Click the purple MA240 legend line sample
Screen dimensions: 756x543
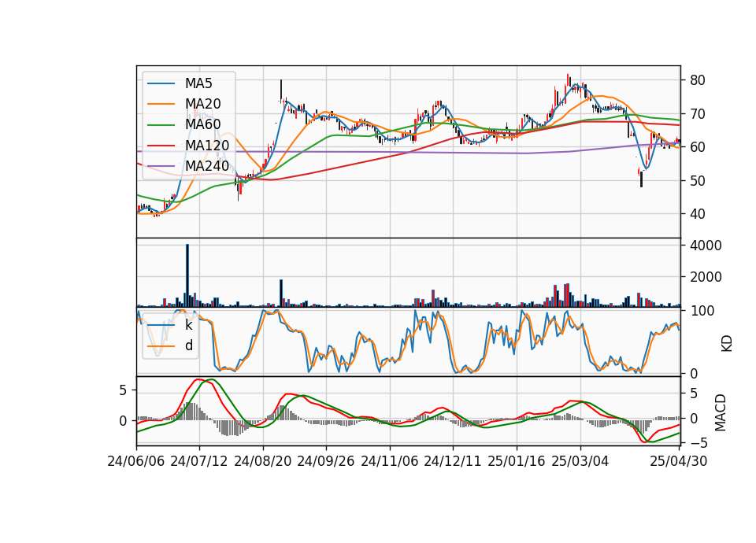161,166
